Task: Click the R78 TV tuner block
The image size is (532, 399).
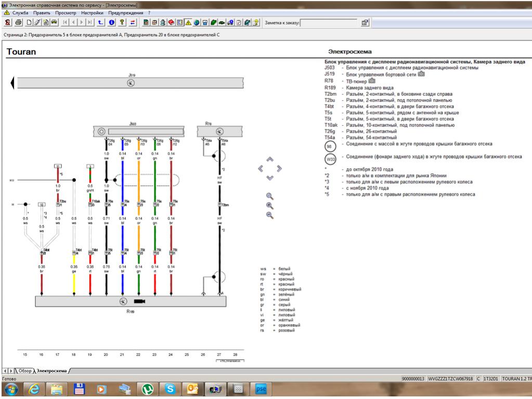Action: coord(219,131)
